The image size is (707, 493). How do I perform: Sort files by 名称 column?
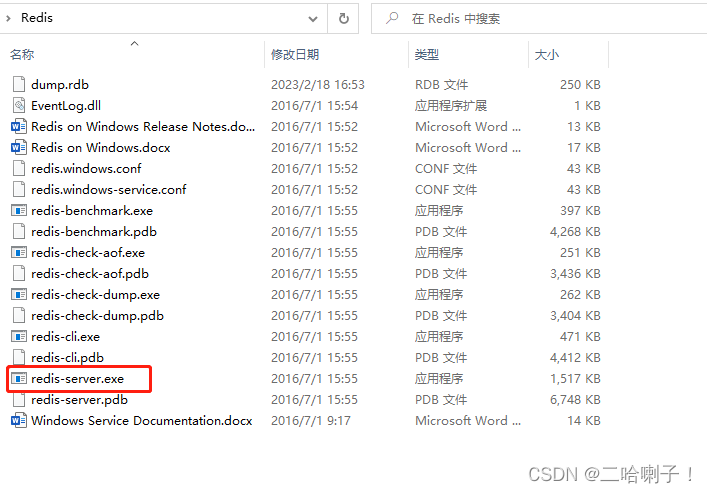pos(22,55)
